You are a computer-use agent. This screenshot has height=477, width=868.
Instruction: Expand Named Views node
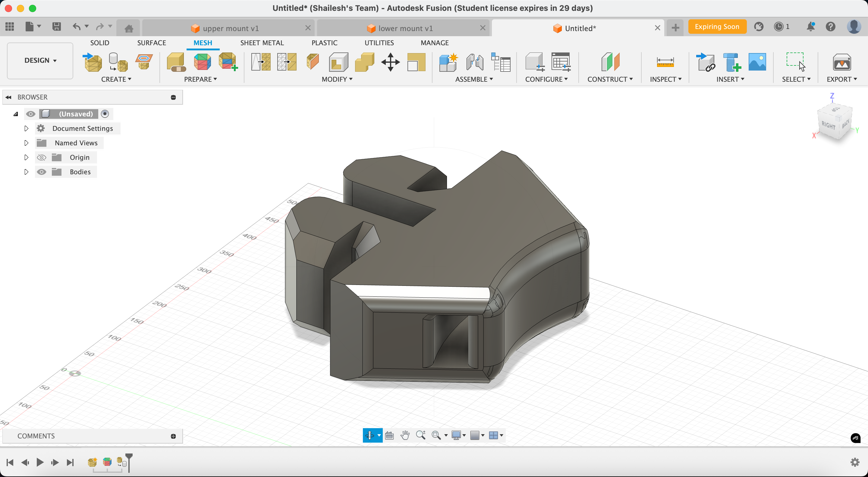26,143
